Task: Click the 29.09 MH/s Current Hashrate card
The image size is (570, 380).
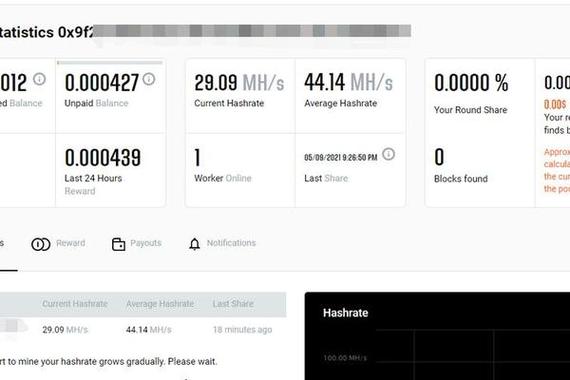Action: [240, 96]
